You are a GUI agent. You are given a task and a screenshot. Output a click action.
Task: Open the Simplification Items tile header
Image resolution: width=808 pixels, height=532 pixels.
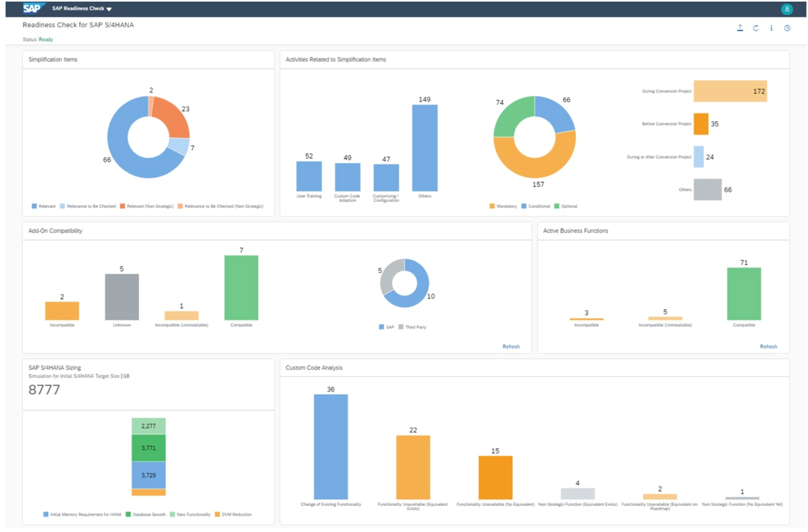pyautogui.click(x=53, y=59)
